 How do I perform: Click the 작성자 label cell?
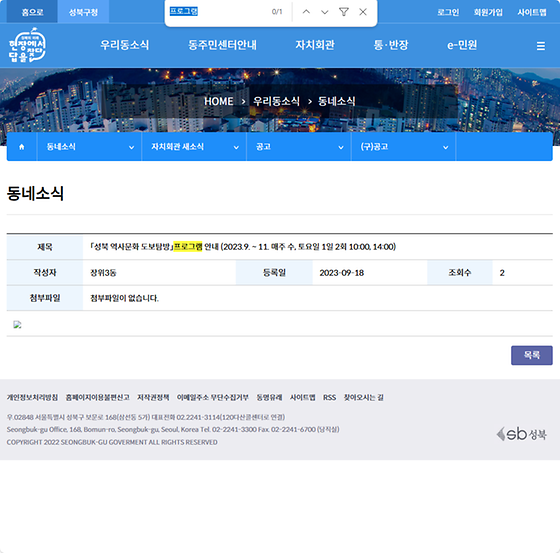(x=45, y=273)
